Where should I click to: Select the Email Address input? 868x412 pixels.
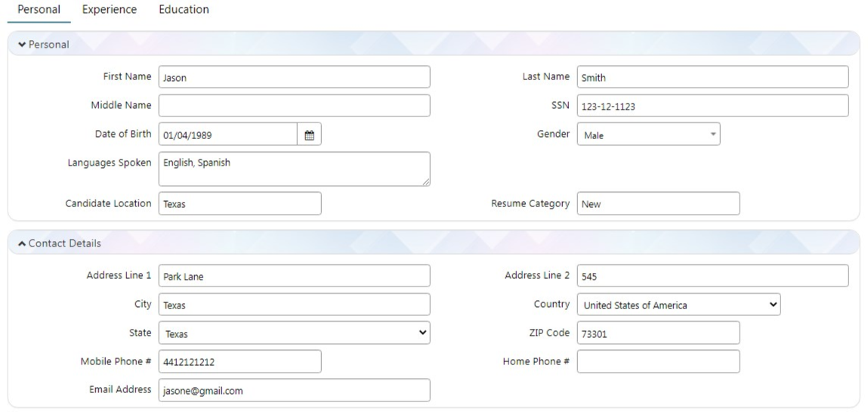click(x=294, y=390)
